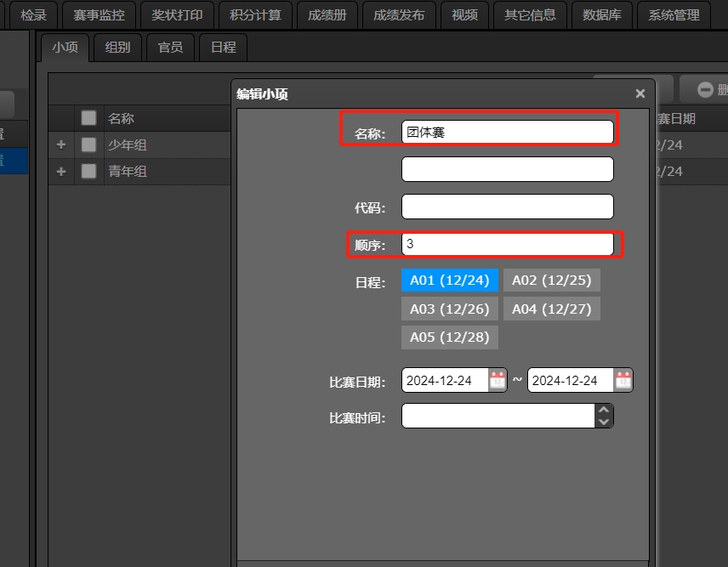Image resolution: width=728 pixels, height=567 pixels.
Task: Switch to the 组别 tab
Action: point(117,48)
